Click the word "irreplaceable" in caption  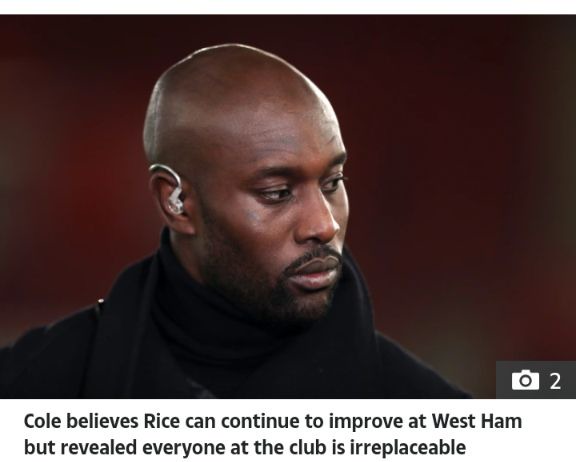(x=408, y=447)
